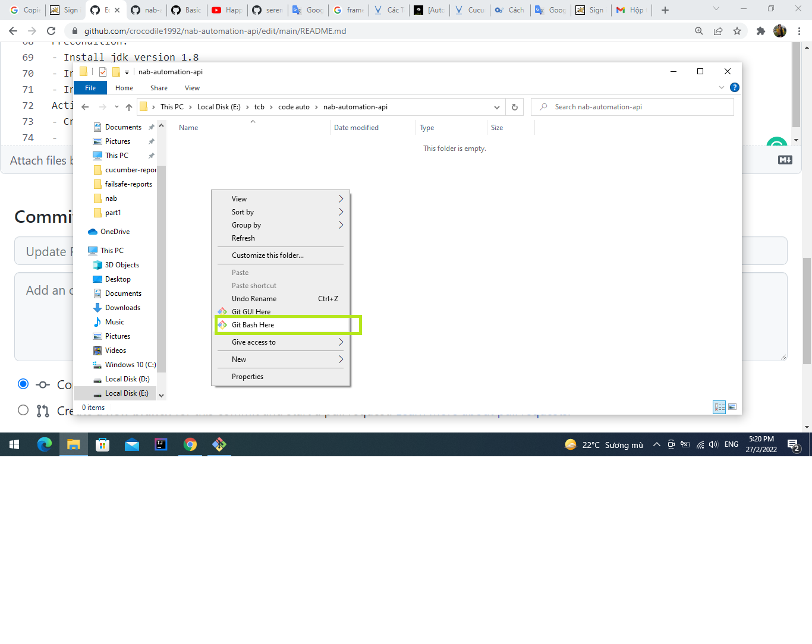This screenshot has height=644, width=812.
Task: Refresh the Explorer address bar
Action: point(515,107)
